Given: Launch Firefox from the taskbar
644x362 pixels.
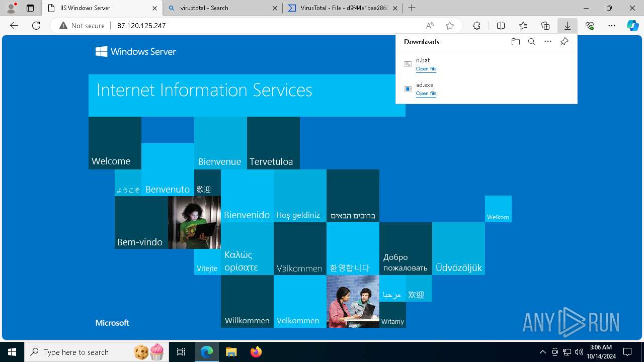Looking at the screenshot, I should pyautogui.click(x=256, y=352).
